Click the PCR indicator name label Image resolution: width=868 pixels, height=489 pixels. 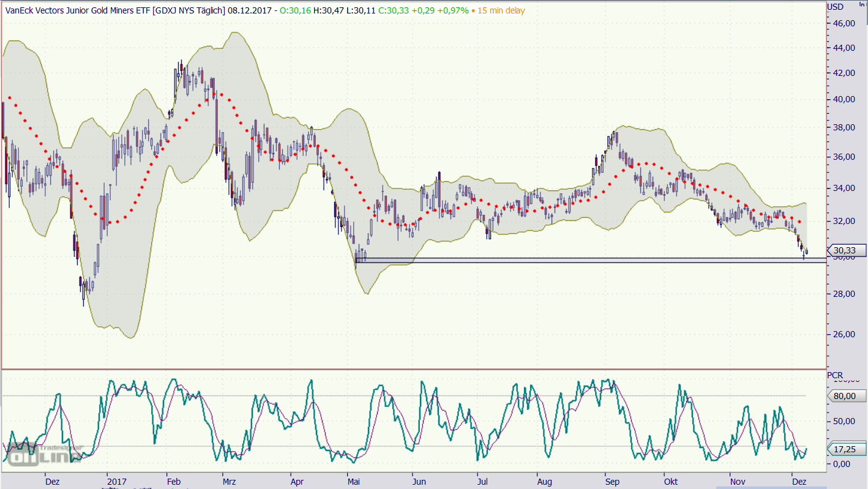tap(835, 375)
